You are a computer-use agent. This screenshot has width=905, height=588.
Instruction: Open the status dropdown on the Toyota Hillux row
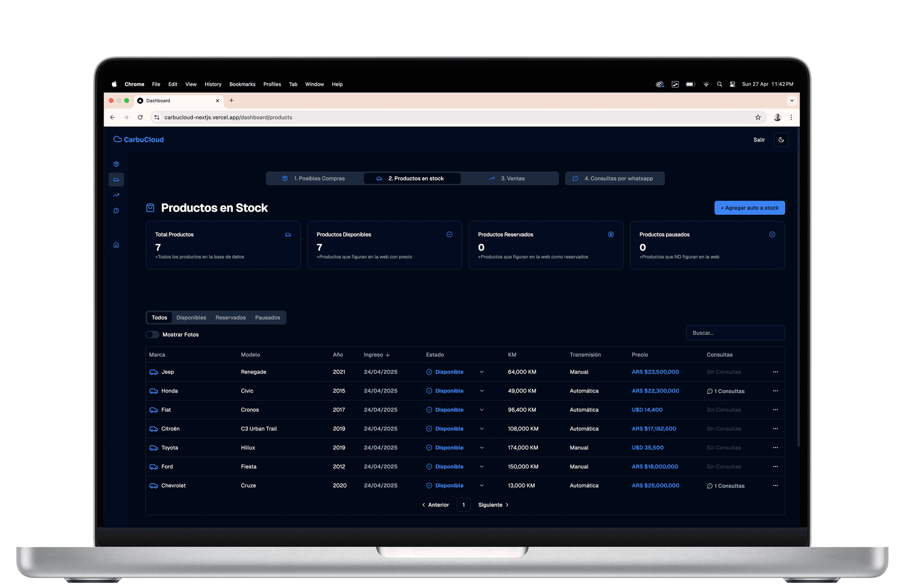(482, 448)
